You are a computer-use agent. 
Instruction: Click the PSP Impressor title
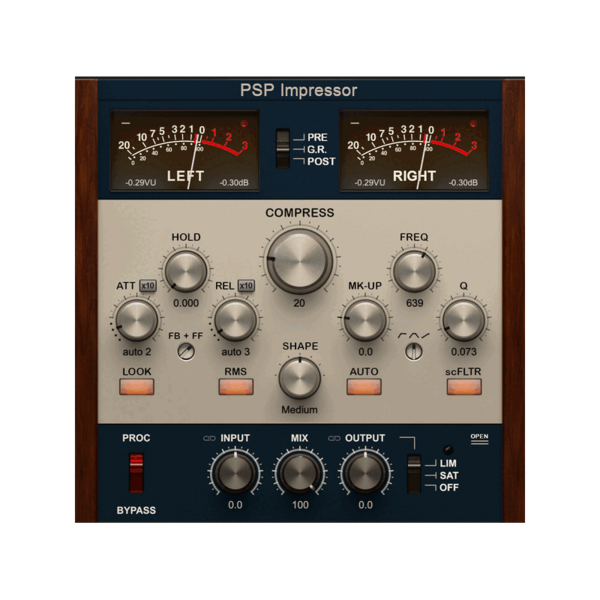point(298,91)
